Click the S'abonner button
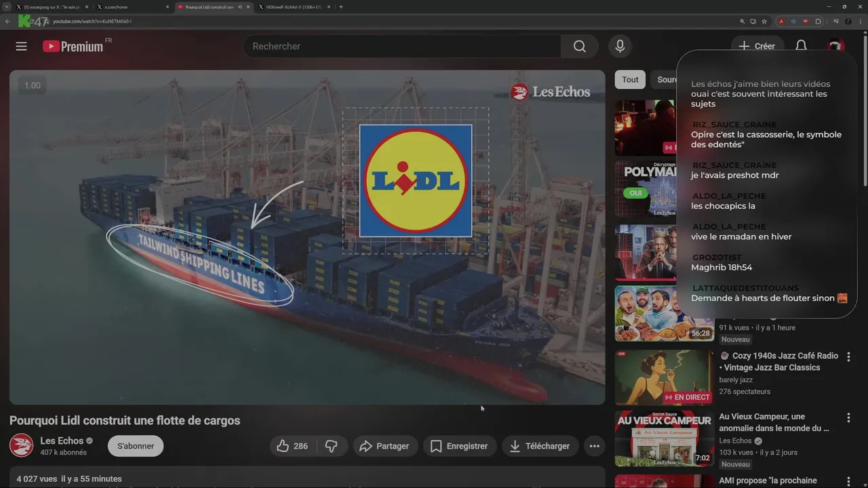 point(136,446)
